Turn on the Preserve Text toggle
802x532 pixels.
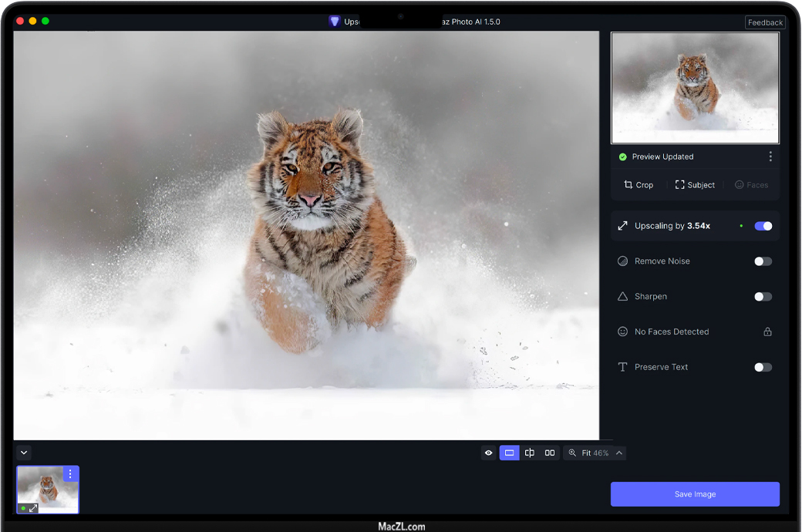click(x=763, y=367)
